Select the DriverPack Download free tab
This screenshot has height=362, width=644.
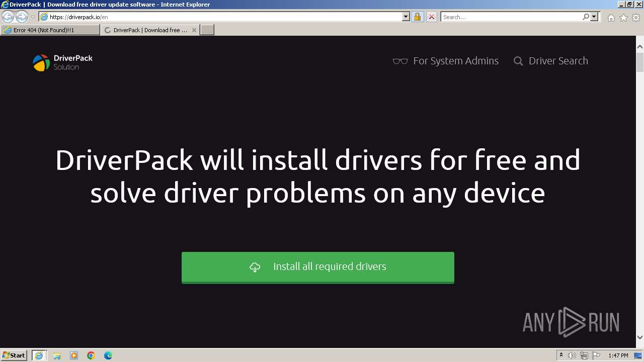150,30
